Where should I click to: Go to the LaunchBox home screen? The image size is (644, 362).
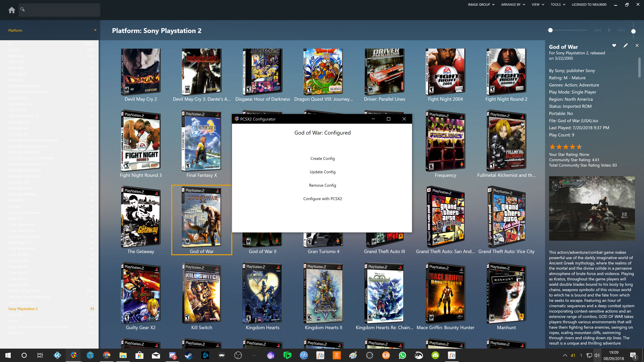point(12,10)
